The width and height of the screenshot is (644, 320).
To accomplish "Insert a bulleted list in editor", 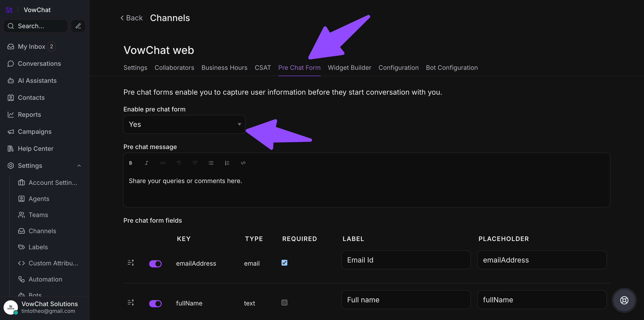I will [211, 163].
